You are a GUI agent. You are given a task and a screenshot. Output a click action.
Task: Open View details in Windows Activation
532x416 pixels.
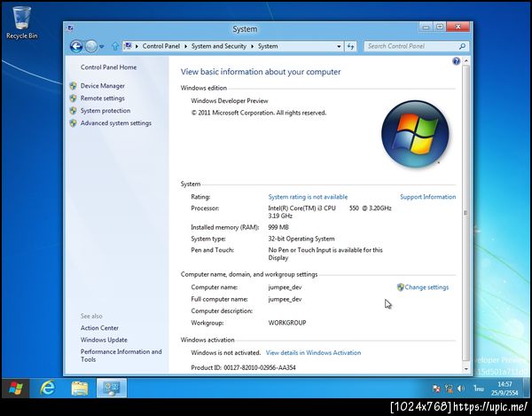click(x=313, y=352)
